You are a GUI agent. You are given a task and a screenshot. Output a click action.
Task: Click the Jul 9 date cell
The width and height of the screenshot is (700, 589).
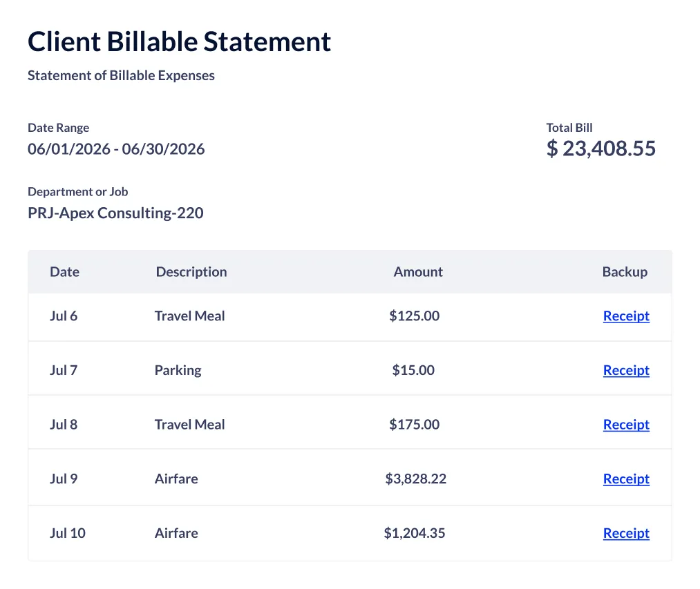pos(64,479)
